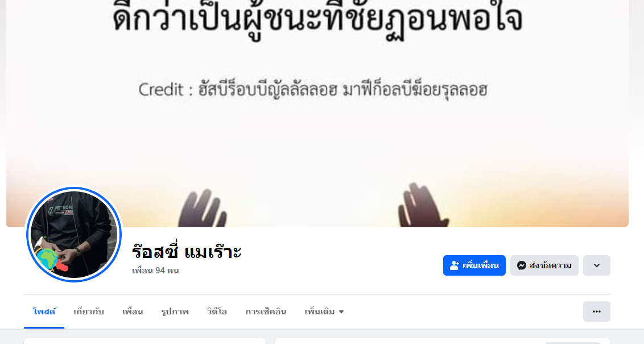Click the profile name ร๊อสซี่ แมเร๊าะ
This screenshot has width=644, height=344.
pyautogui.click(x=187, y=252)
